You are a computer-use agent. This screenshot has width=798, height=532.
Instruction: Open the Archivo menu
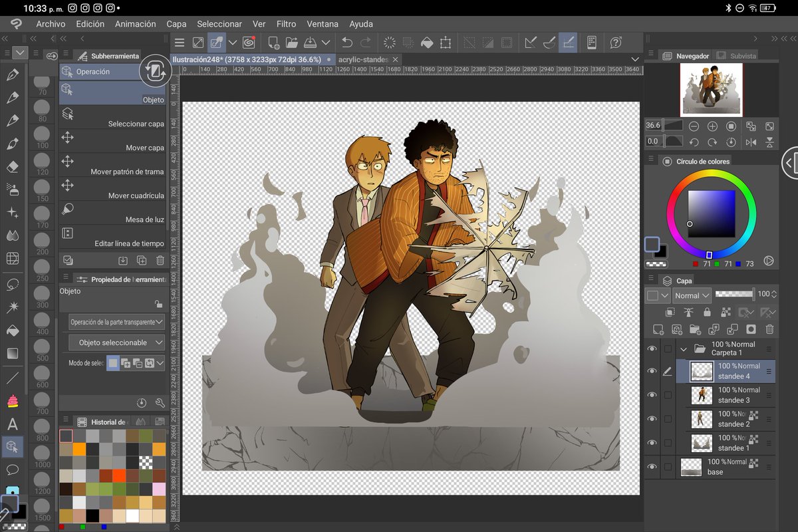[x=51, y=24]
